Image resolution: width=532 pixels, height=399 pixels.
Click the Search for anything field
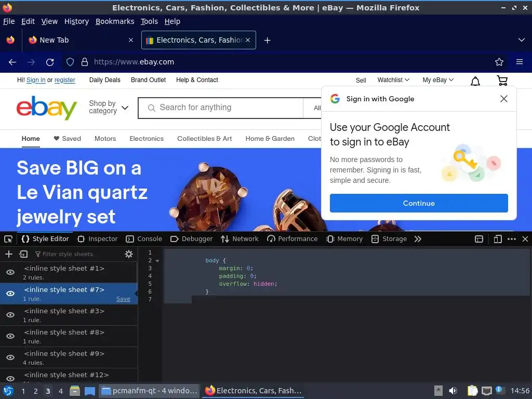click(x=220, y=108)
